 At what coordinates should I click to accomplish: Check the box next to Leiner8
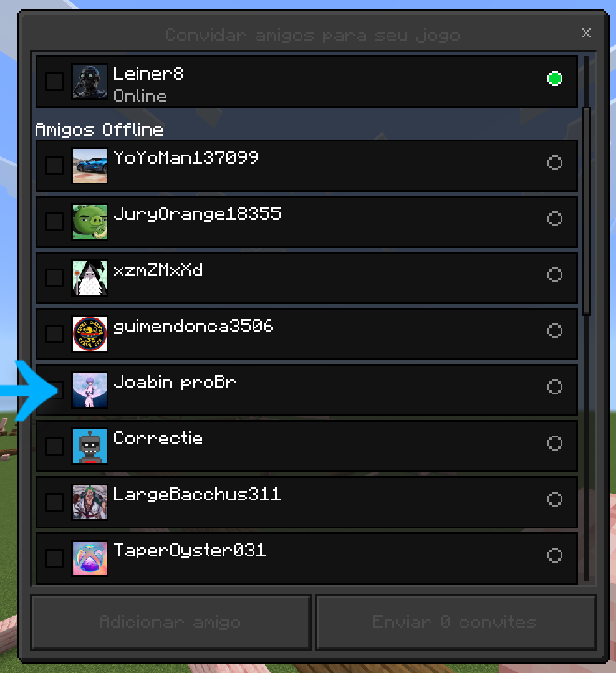(54, 82)
